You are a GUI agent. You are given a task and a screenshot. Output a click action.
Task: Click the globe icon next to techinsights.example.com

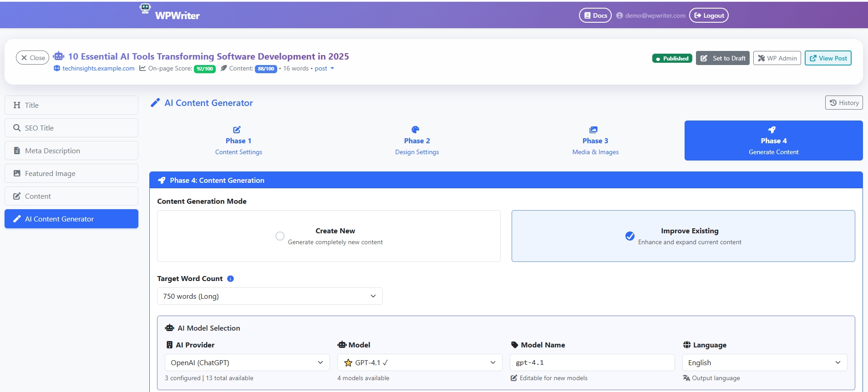[x=57, y=68]
